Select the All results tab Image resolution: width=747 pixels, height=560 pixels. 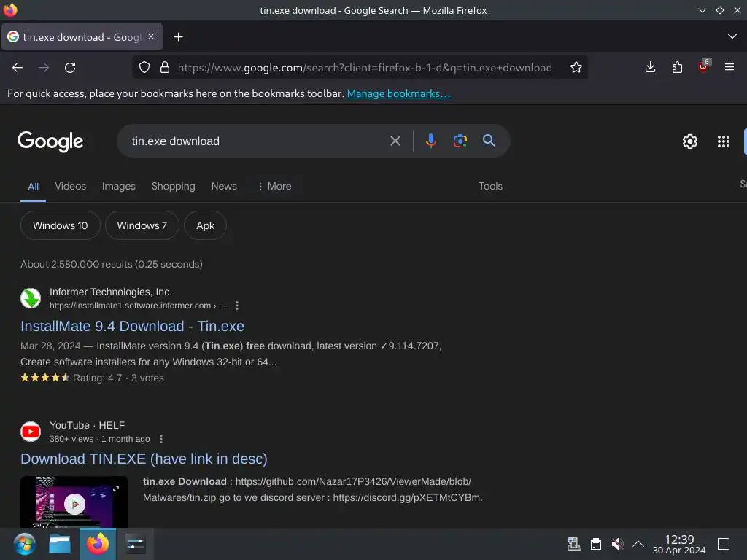tap(33, 187)
